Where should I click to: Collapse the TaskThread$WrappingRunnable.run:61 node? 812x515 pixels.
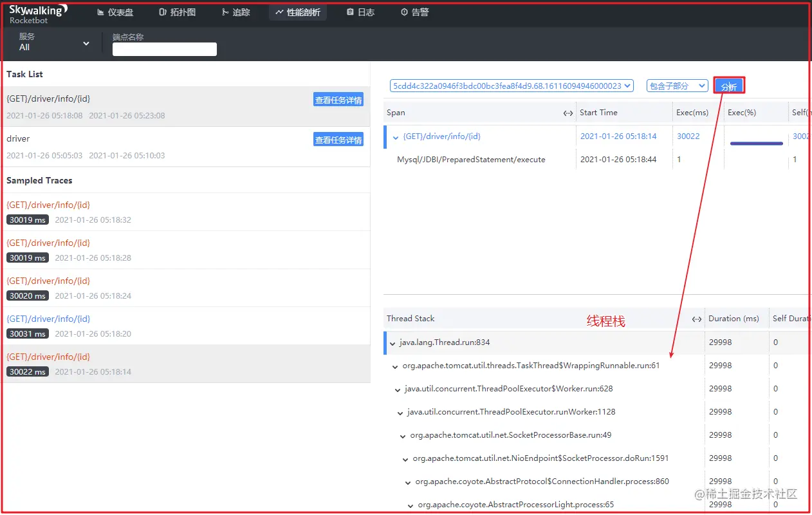(x=396, y=366)
